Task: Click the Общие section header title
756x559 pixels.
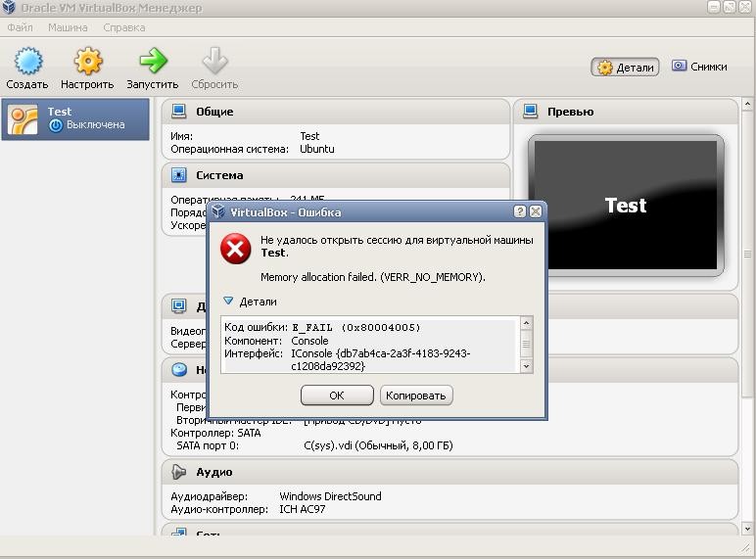Action: (x=214, y=112)
